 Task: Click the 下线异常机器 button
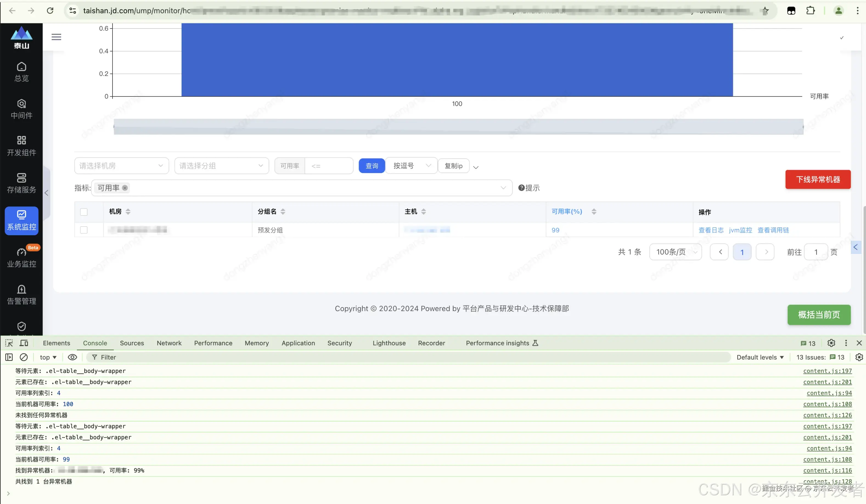[x=818, y=179]
